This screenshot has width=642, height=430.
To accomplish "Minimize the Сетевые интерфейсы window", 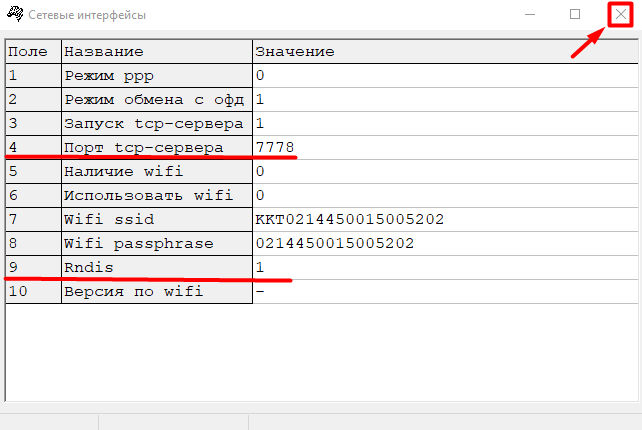I will (x=530, y=15).
